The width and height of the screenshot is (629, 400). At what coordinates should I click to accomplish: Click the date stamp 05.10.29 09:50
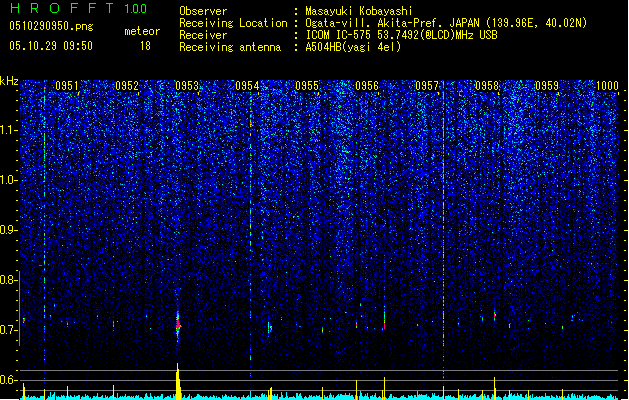click(51, 46)
